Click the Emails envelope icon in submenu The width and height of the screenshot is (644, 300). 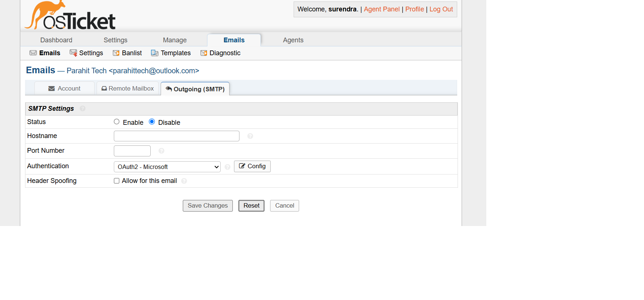click(33, 53)
